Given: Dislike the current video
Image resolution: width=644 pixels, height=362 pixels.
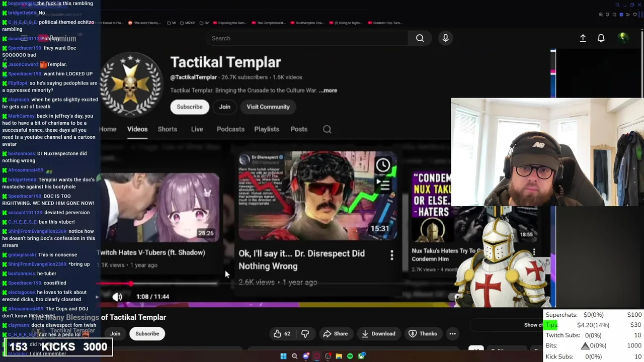Looking at the screenshot, I should tap(305, 334).
